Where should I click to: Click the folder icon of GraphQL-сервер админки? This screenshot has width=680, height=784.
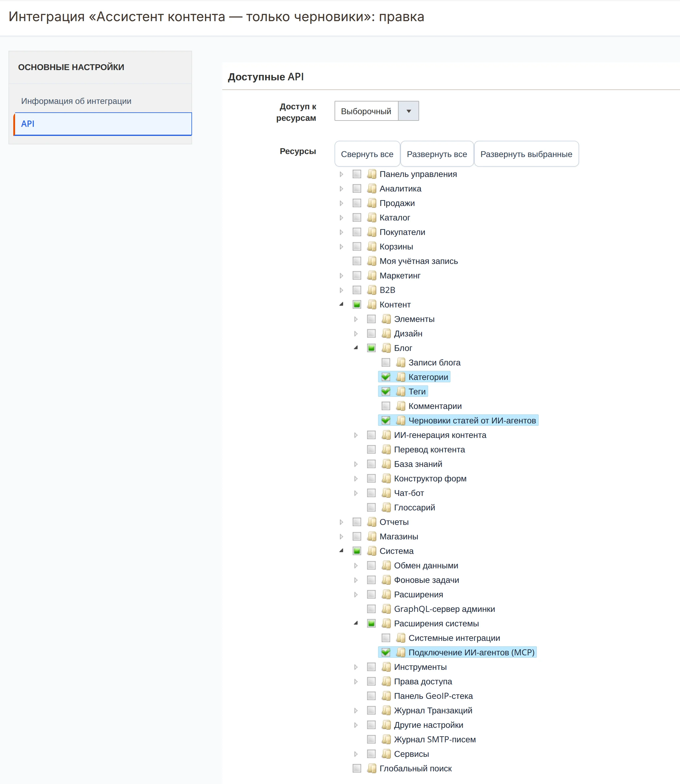(386, 609)
